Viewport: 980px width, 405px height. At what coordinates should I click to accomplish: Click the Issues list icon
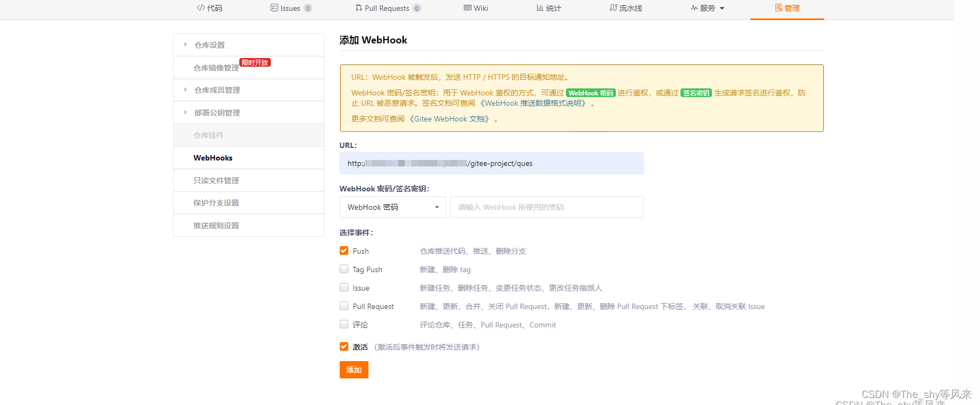point(274,8)
